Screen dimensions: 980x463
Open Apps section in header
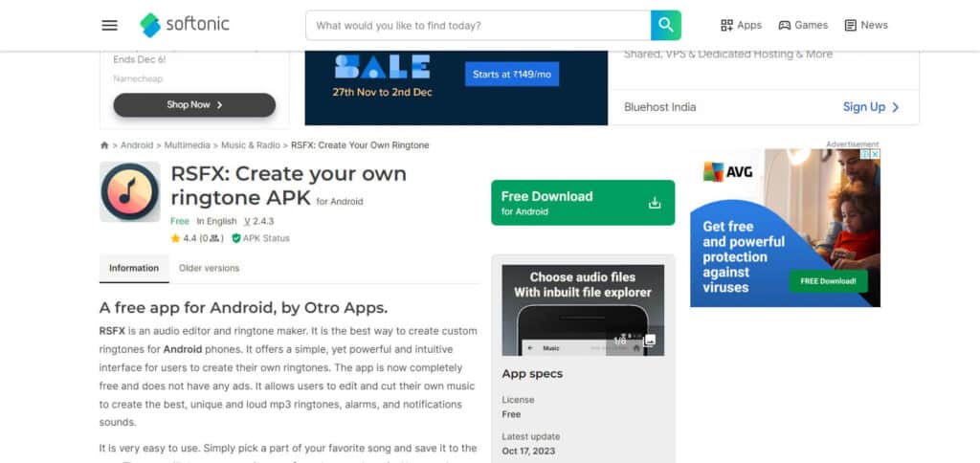click(x=742, y=25)
